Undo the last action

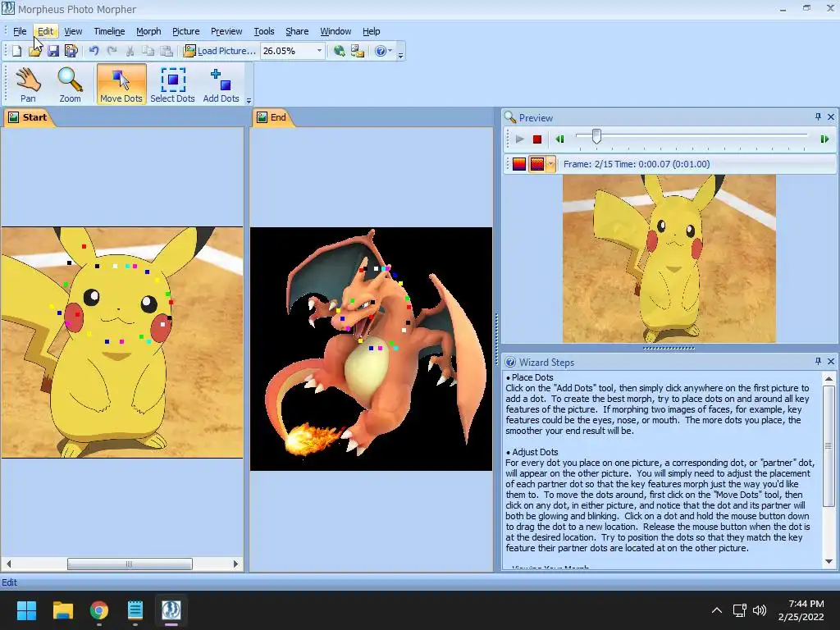pyautogui.click(x=94, y=51)
